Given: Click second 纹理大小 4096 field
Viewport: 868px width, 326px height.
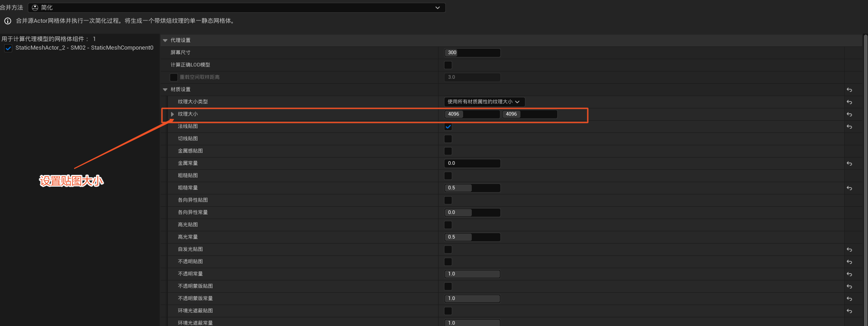Looking at the screenshot, I should point(530,114).
